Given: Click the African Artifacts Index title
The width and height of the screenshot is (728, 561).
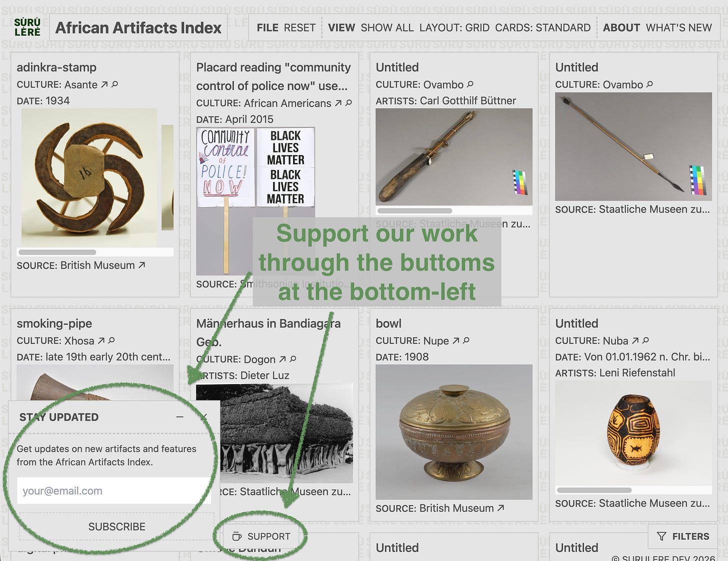Looking at the screenshot, I should tap(138, 27).
